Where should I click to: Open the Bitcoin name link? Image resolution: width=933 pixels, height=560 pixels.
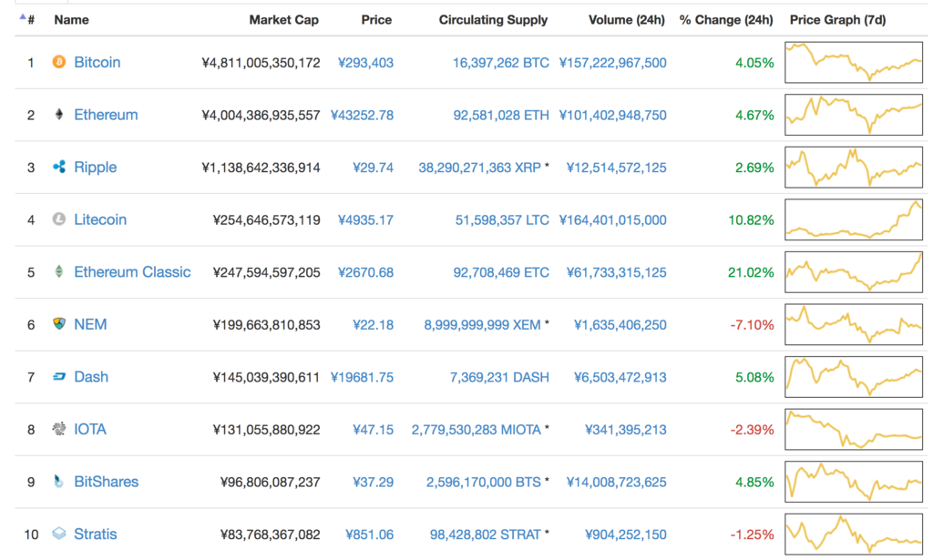[97, 63]
